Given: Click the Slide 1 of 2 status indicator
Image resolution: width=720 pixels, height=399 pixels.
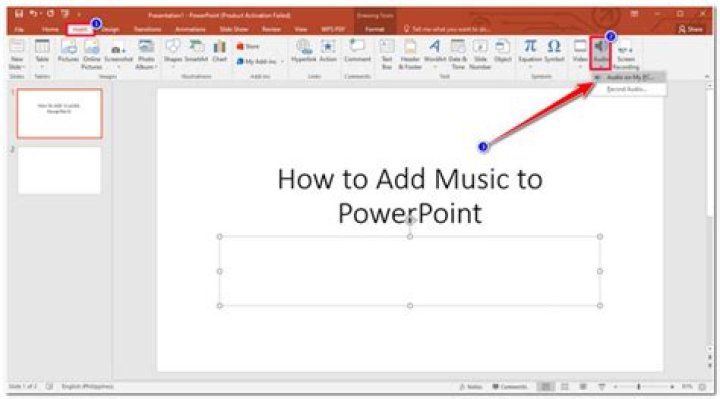Looking at the screenshot, I should [x=23, y=387].
